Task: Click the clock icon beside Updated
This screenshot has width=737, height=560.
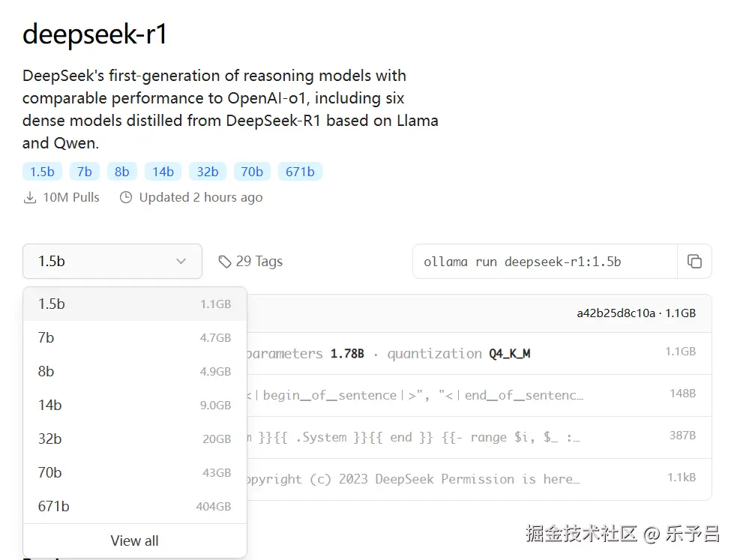Action: pos(126,197)
